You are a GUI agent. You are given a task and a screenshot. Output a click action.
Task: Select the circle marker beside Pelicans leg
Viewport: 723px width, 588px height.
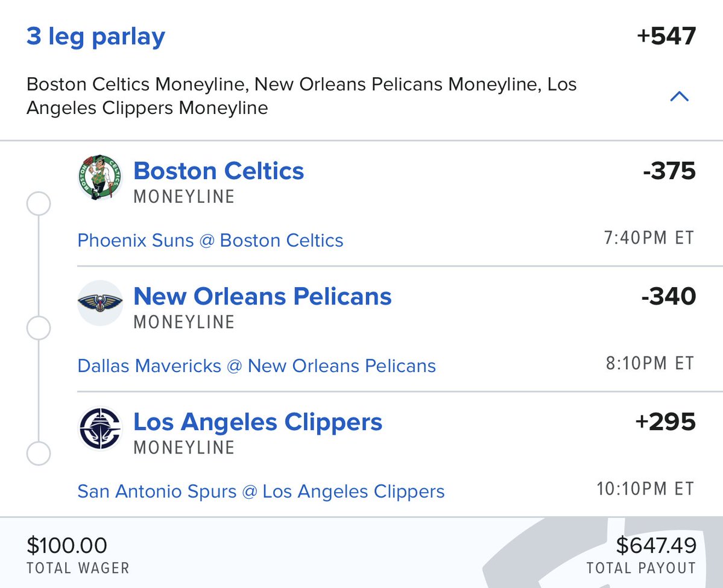tap(39, 329)
